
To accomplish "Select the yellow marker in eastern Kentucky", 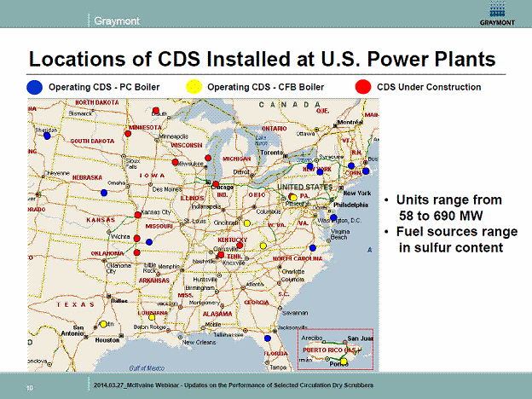I will point(263,246).
